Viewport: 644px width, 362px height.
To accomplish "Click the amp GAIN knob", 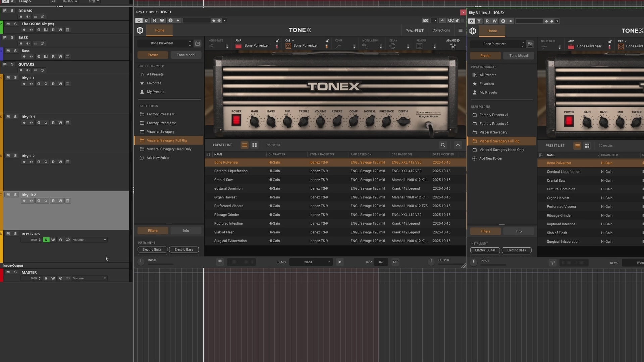I will click(255, 121).
